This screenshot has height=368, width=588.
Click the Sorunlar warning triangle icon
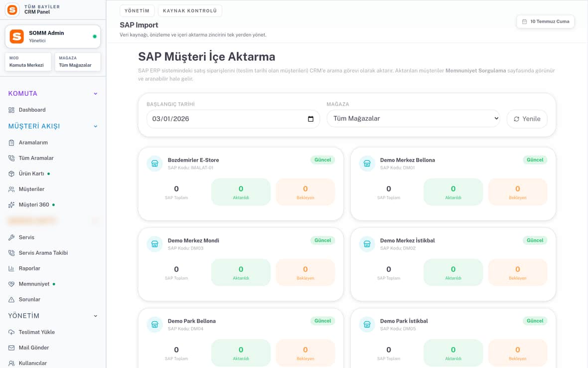(x=11, y=299)
